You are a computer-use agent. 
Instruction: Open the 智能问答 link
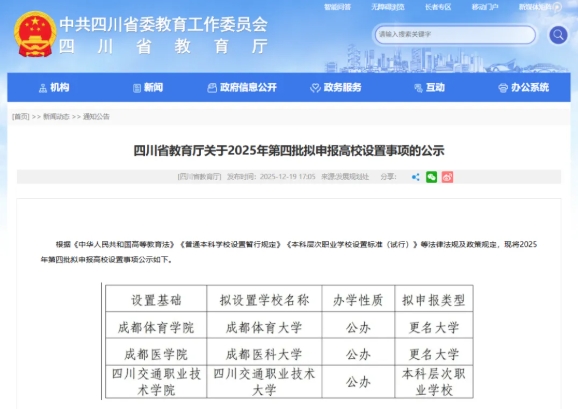click(x=337, y=7)
